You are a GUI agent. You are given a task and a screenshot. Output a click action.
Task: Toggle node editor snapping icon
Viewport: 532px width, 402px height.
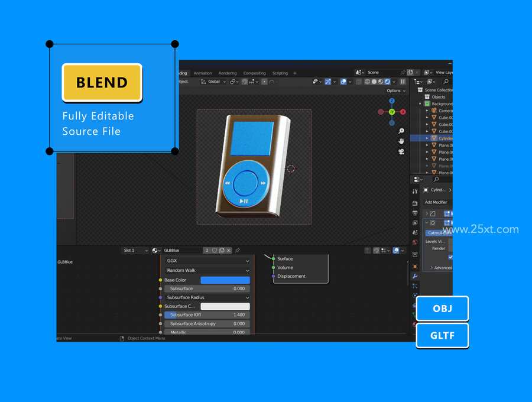[x=376, y=250]
